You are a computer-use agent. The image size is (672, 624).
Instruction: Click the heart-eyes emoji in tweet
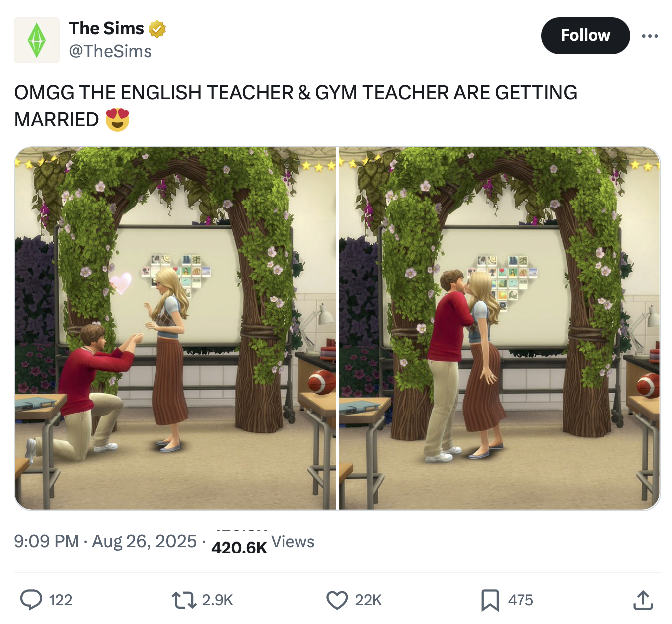[117, 119]
